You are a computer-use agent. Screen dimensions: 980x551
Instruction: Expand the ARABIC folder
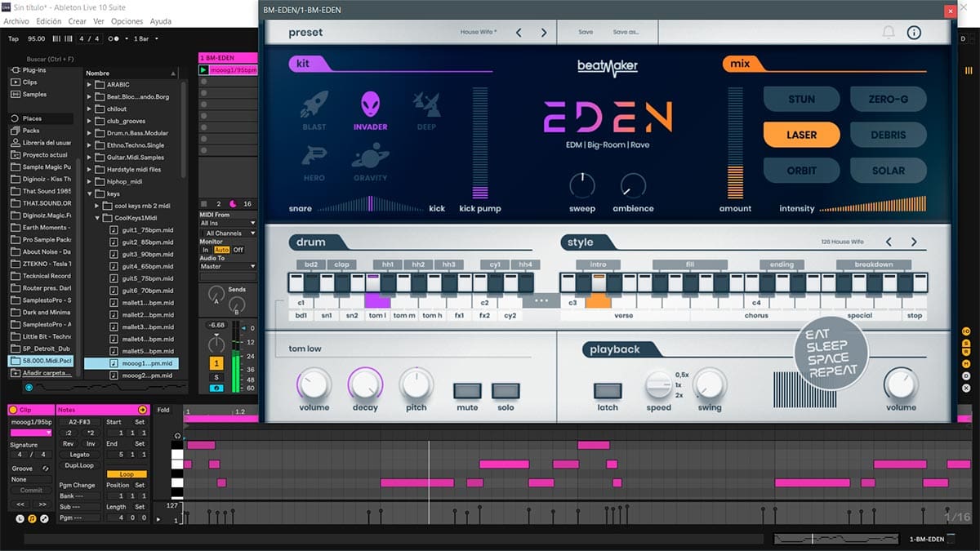90,85
